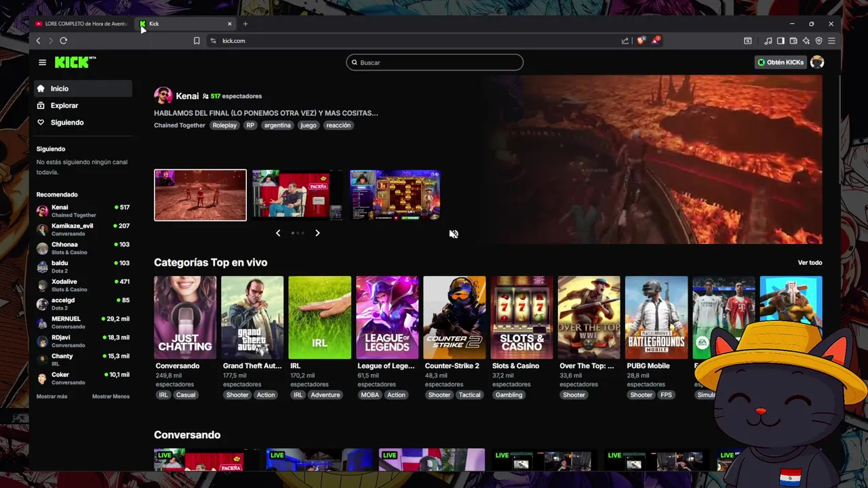
Task: Open Chanty recommended channel
Action: click(x=83, y=360)
